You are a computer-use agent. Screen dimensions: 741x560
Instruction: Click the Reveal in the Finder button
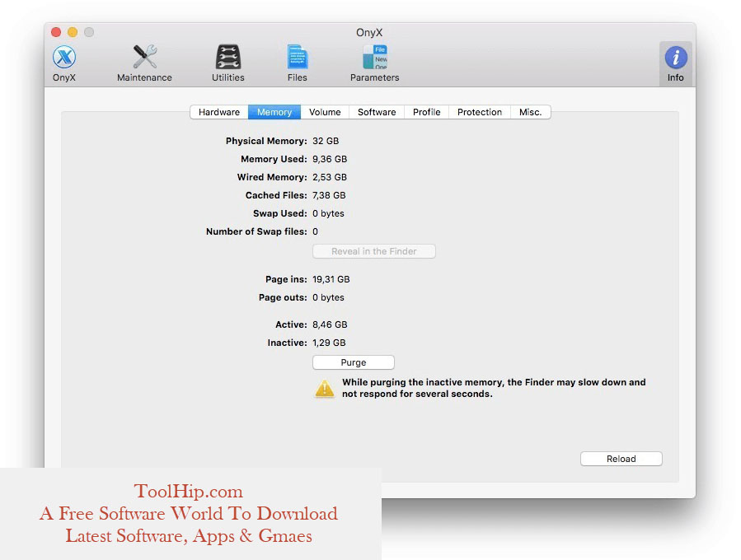[374, 251]
